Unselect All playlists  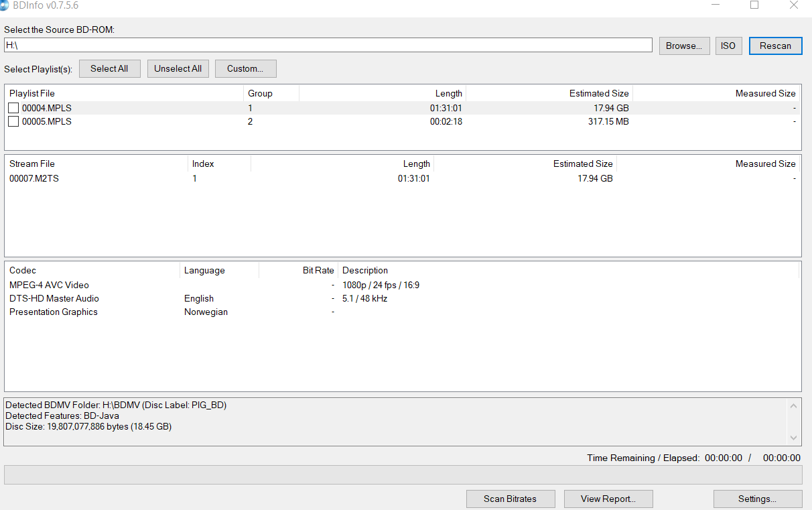178,68
